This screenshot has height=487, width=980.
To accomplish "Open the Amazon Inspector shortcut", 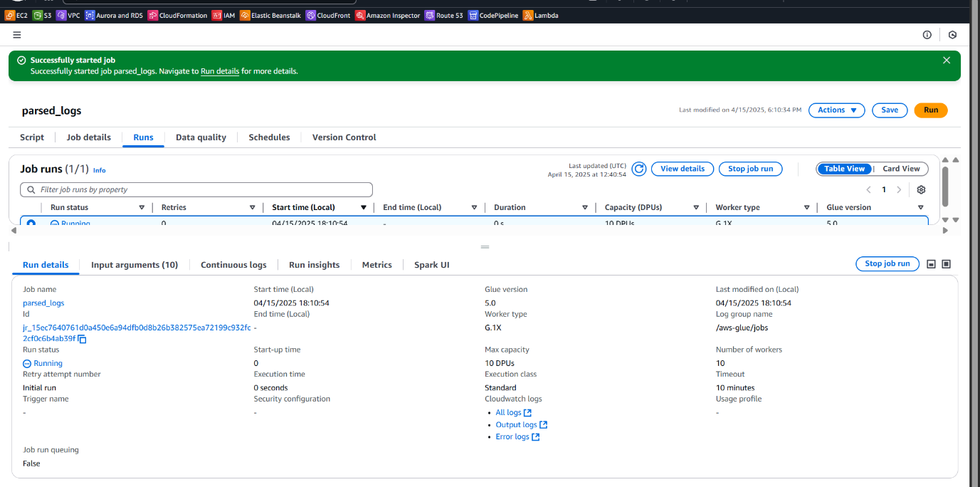I will 388,15.
